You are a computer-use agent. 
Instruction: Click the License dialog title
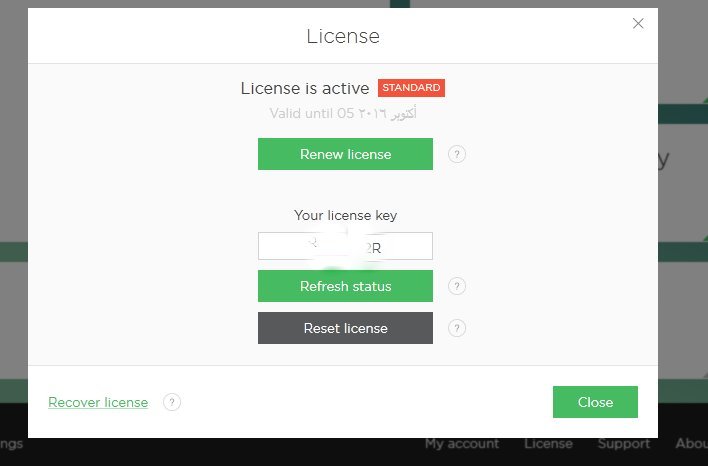click(x=343, y=36)
